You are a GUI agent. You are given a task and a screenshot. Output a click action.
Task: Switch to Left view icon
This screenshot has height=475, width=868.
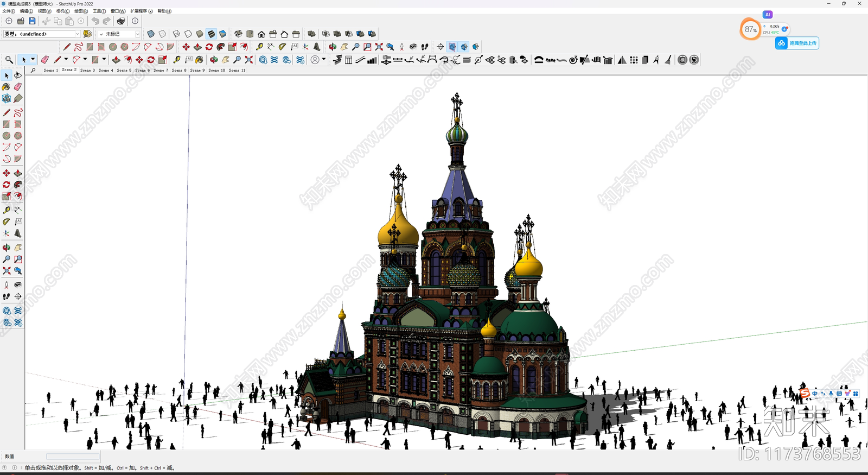[296, 34]
